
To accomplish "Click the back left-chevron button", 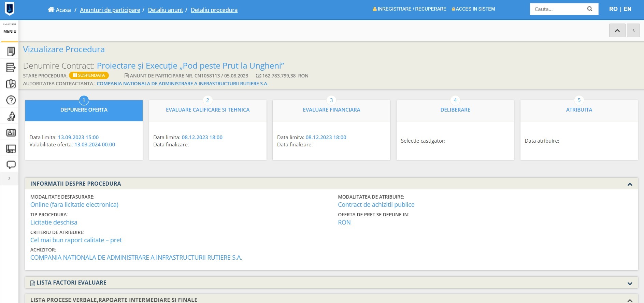I will [633, 30].
